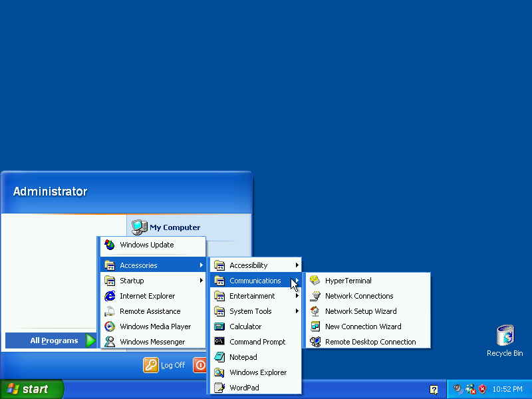Expand the Entertainment submenu arrow
The image size is (532, 399).
(297, 296)
